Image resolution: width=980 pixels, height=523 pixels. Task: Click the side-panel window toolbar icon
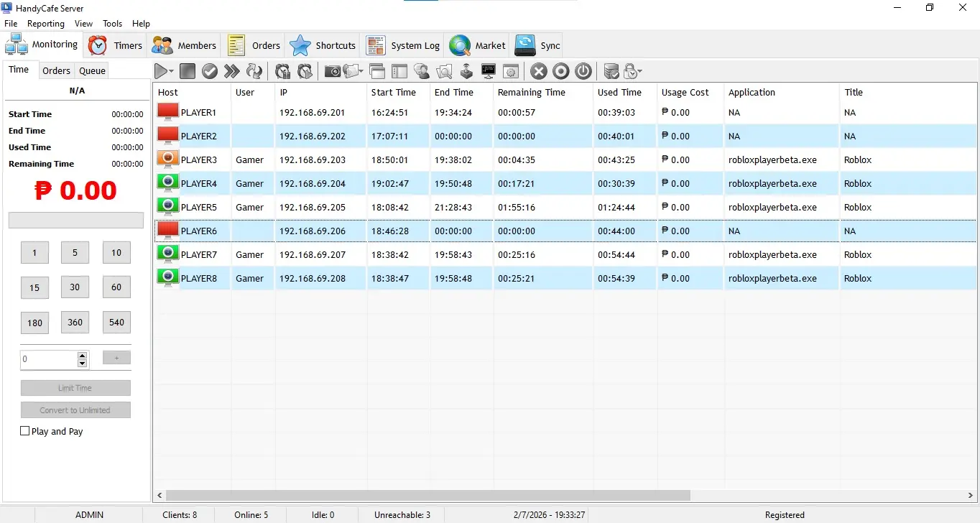(399, 71)
